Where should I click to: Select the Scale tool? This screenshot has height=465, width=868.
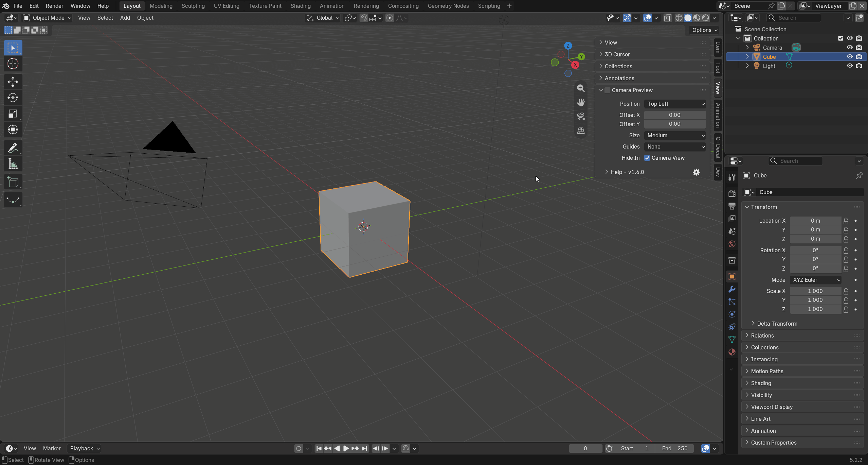tap(13, 114)
